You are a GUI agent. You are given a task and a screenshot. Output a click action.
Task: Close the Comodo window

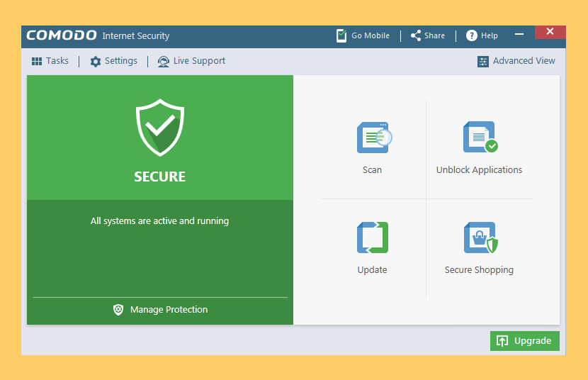pos(550,32)
